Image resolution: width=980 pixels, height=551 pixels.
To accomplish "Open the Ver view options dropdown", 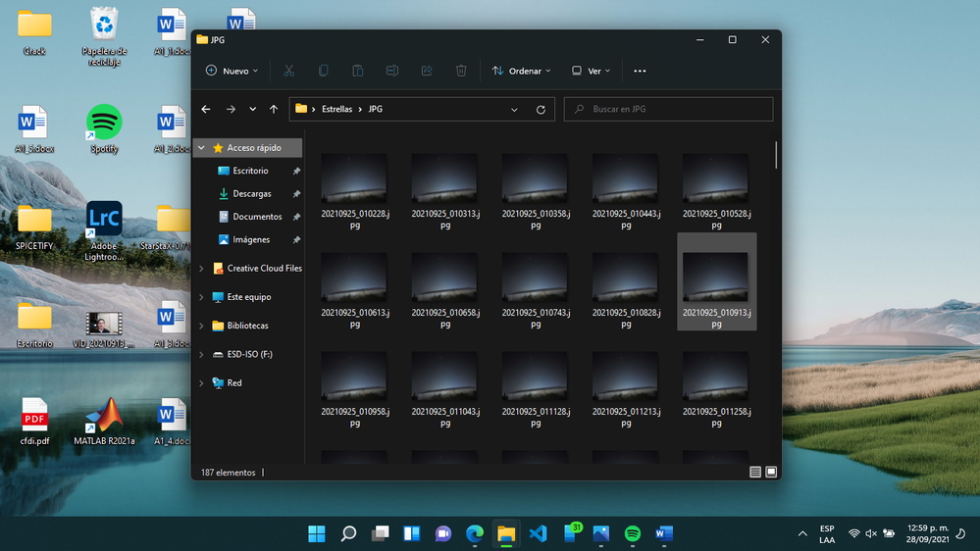I will 591,71.
